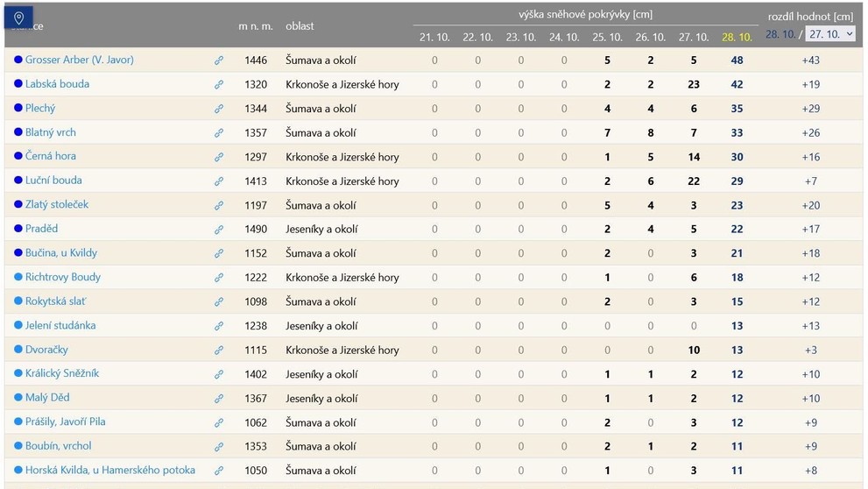
Task: Open Králický Sněžník station link
Action: (62, 373)
